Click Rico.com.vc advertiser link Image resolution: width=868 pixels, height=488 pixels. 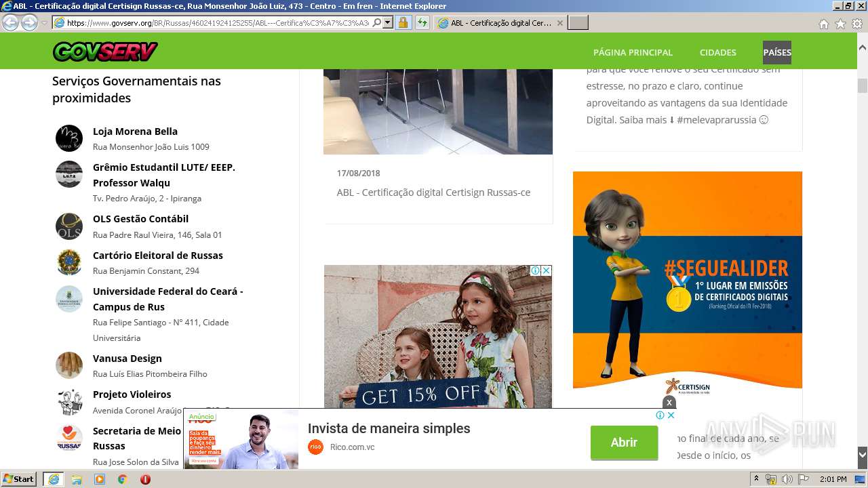(352, 447)
